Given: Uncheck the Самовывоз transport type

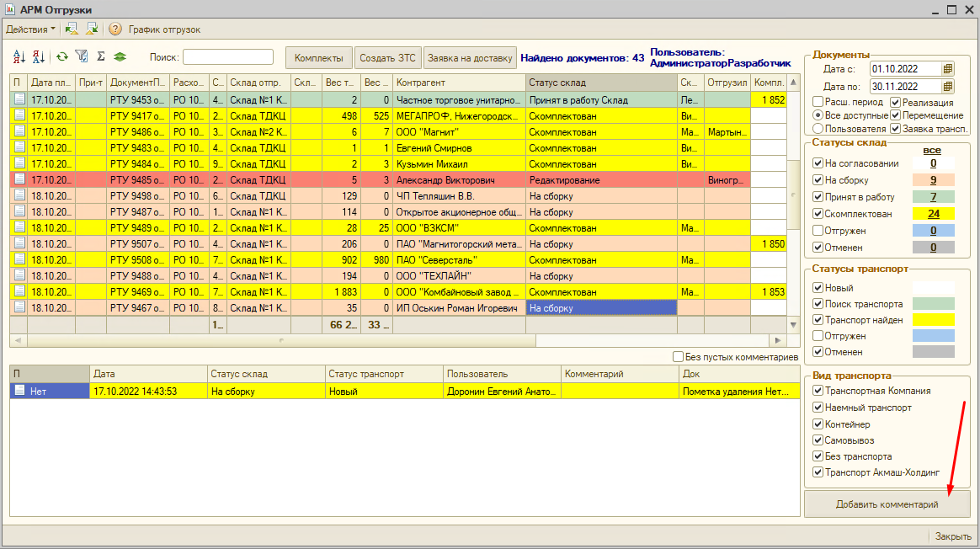Looking at the screenshot, I should 818,440.
